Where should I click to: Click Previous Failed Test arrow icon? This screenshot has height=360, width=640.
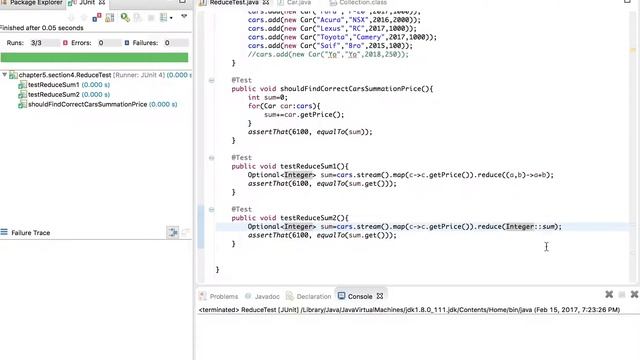pos(84,18)
